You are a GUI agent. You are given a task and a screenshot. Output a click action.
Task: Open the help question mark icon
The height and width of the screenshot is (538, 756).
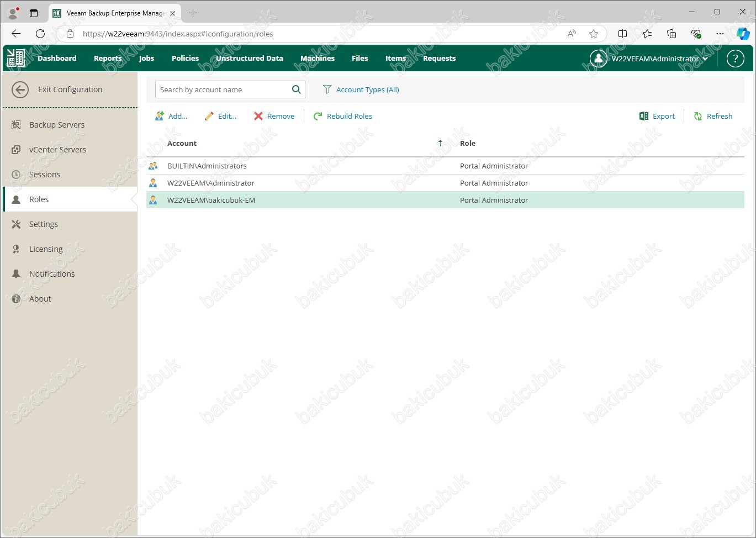pos(735,59)
